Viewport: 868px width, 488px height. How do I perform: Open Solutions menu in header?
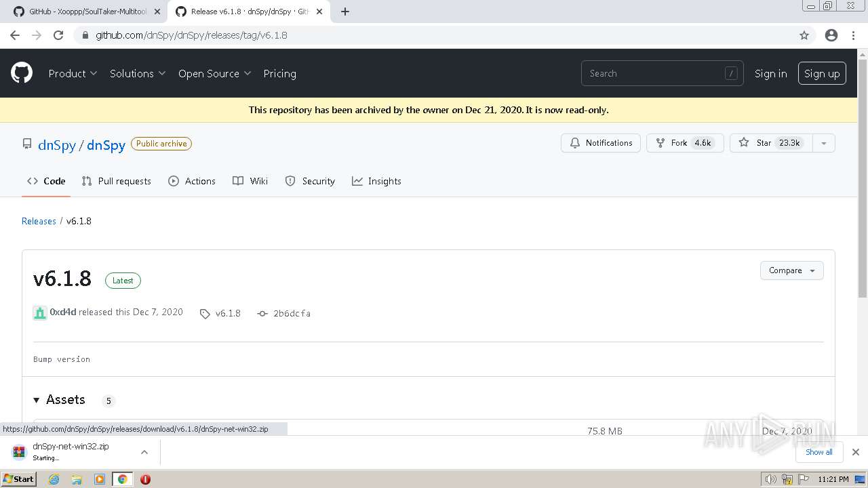pyautogui.click(x=138, y=73)
